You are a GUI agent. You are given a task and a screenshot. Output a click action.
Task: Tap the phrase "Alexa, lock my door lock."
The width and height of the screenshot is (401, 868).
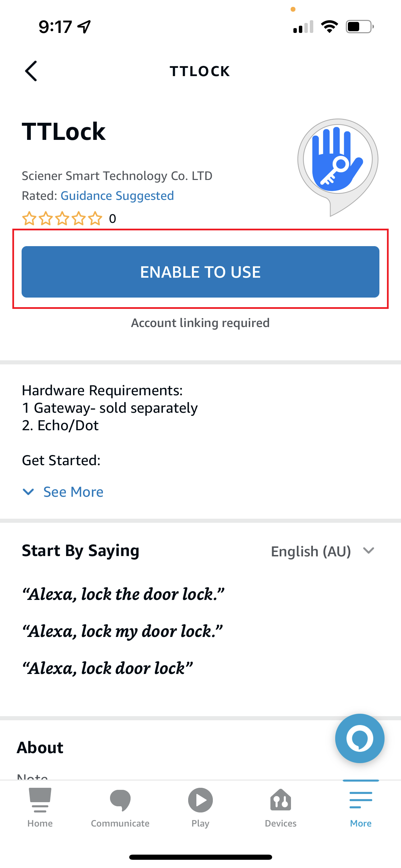(x=122, y=631)
